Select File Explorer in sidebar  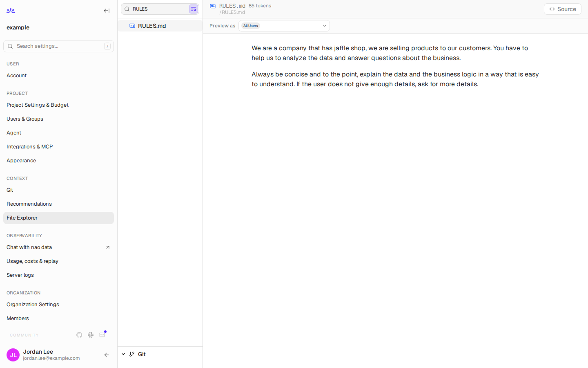[x=58, y=218]
